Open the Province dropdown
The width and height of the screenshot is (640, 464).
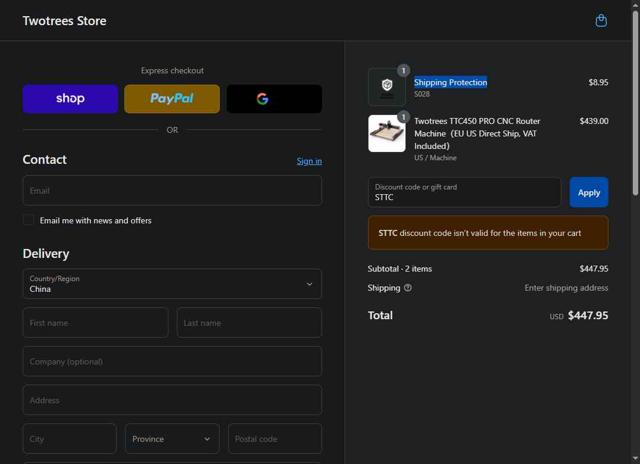[172, 439]
